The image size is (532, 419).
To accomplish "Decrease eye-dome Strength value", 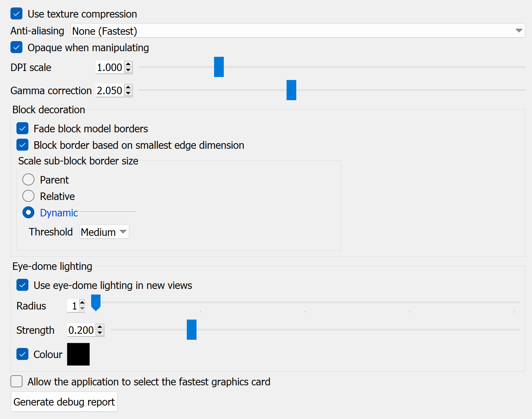I will [x=100, y=333].
